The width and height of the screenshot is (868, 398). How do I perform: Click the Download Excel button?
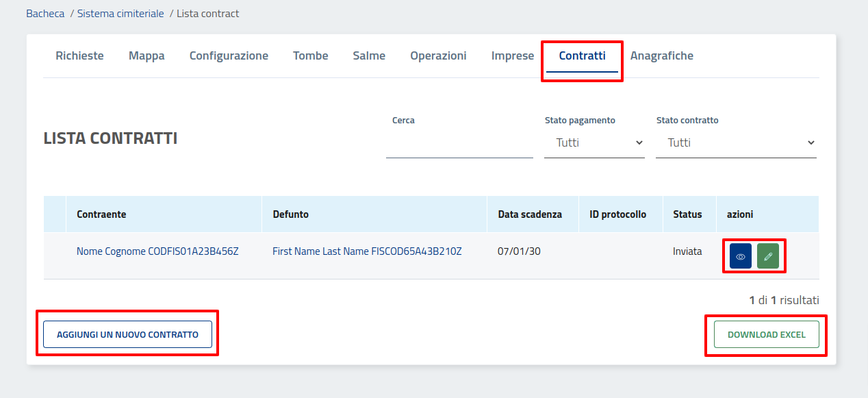pyautogui.click(x=766, y=335)
